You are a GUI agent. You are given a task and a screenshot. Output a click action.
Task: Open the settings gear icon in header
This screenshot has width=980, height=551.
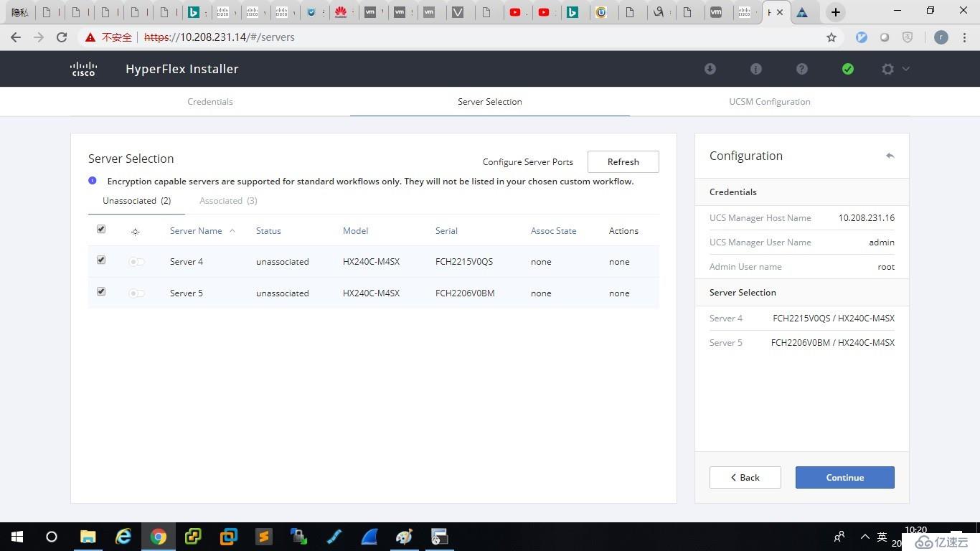(x=888, y=69)
